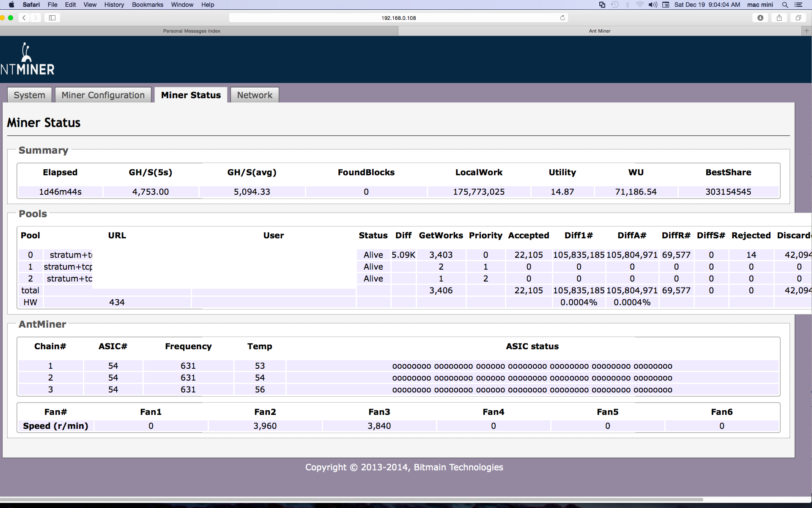
Task: Click pool 0 GetWorks value 3,403
Action: tap(441, 255)
